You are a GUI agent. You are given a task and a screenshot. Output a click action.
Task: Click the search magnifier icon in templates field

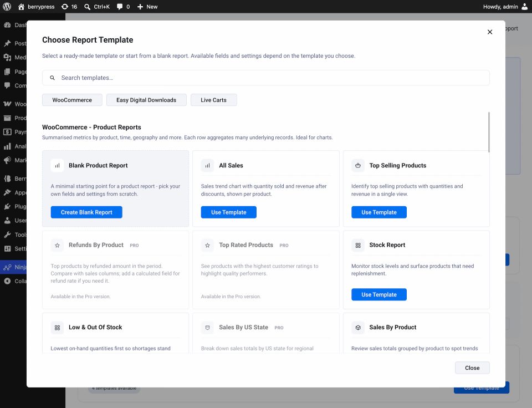pyautogui.click(x=52, y=78)
